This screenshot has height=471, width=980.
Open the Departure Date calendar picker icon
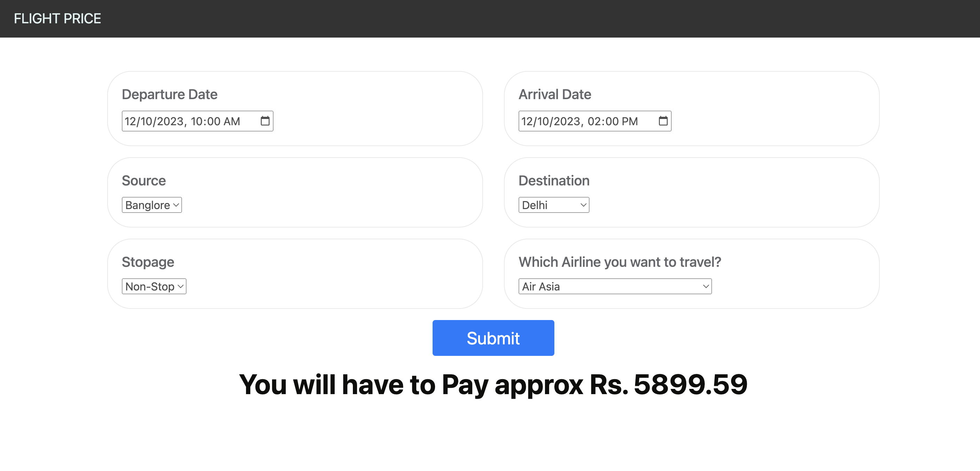(x=265, y=121)
